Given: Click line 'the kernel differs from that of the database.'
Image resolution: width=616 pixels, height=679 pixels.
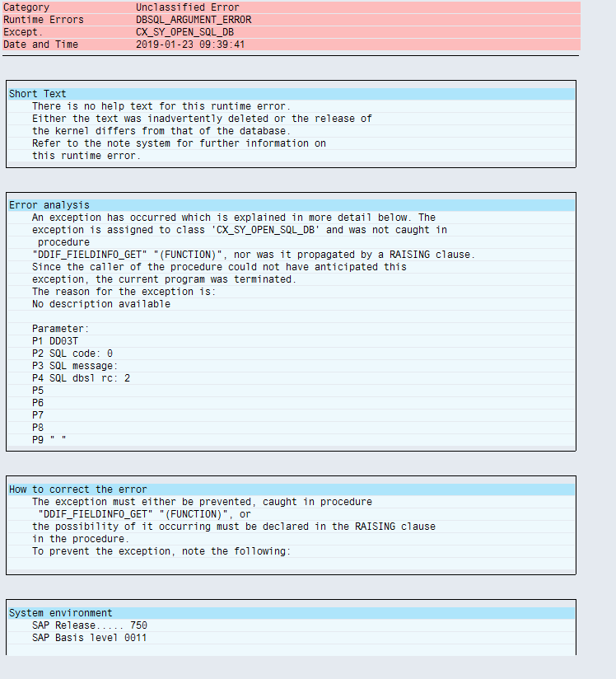Looking at the screenshot, I should click(x=161, y=131).
